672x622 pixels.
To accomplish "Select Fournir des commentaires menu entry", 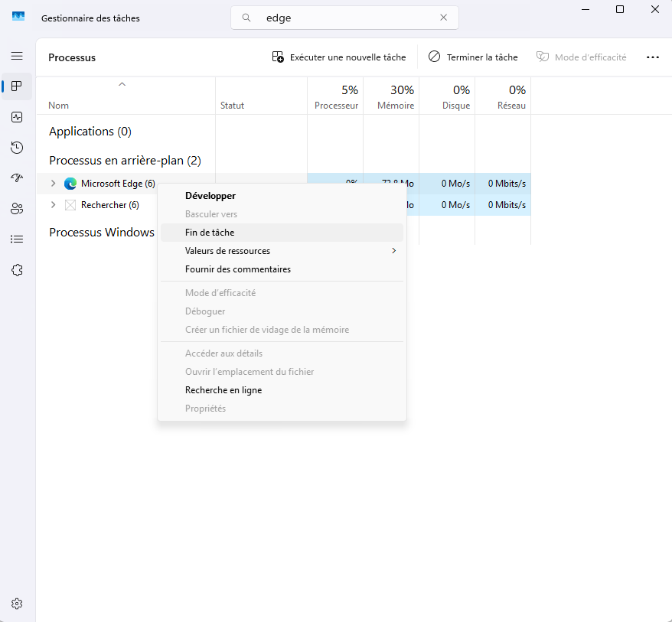I will tap(282, 269).
